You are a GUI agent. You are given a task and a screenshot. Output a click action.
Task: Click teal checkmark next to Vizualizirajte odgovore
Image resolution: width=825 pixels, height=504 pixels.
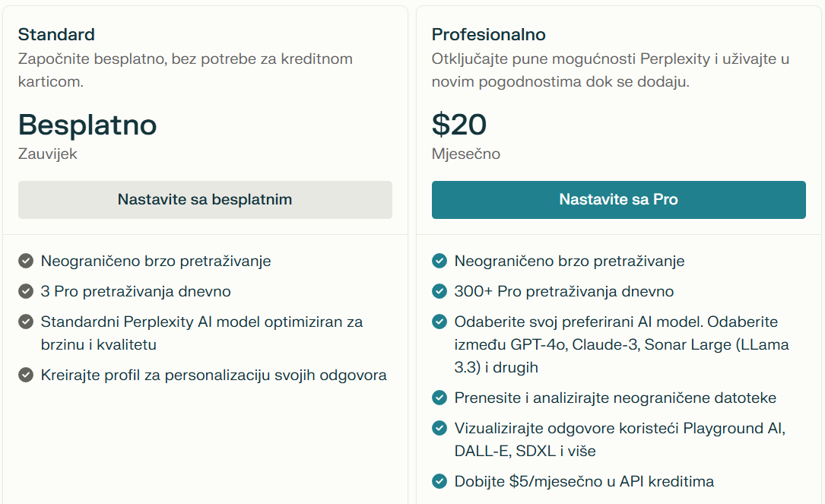439,428
